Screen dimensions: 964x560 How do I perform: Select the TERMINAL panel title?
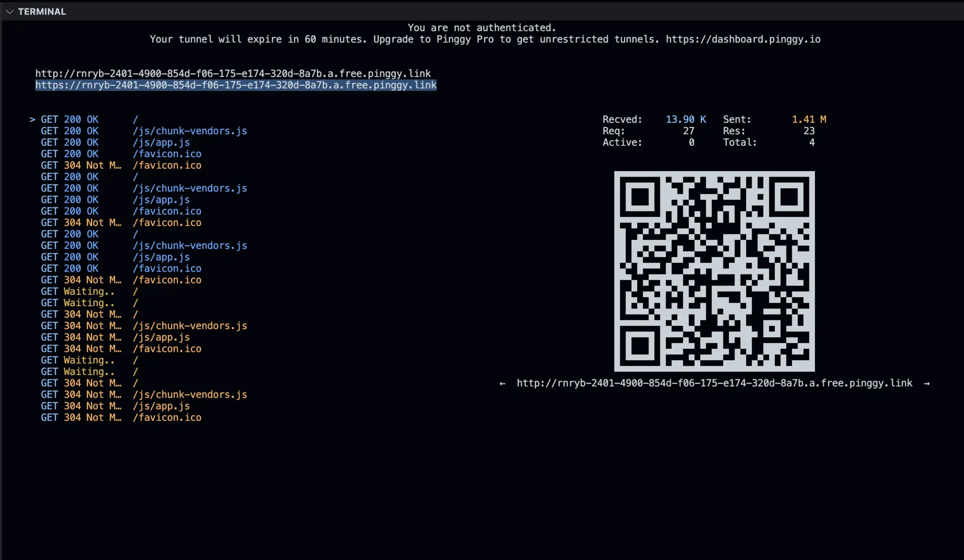point(42,12)
